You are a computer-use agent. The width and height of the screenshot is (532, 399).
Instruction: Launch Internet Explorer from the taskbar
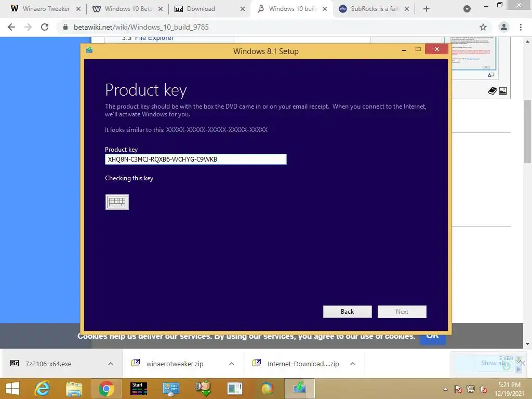pyautogui.click(x=42, y=389)
